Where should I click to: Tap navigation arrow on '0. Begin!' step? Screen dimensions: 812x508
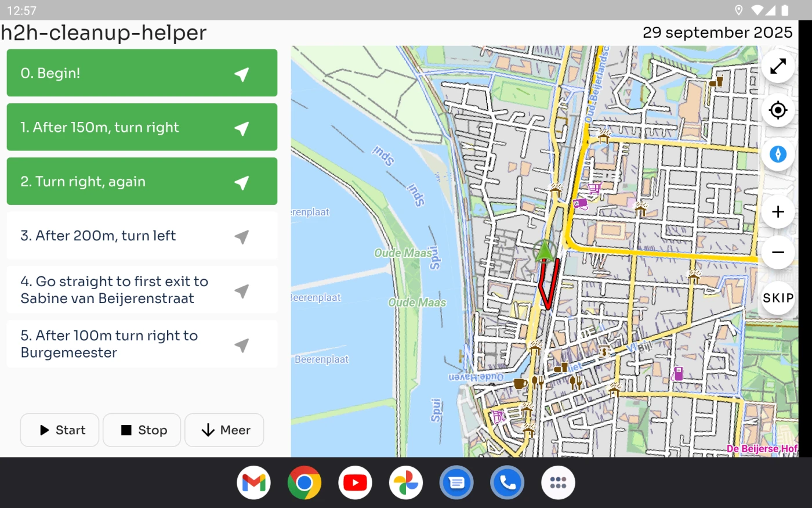pyautogui.click(x=242, y=74)
